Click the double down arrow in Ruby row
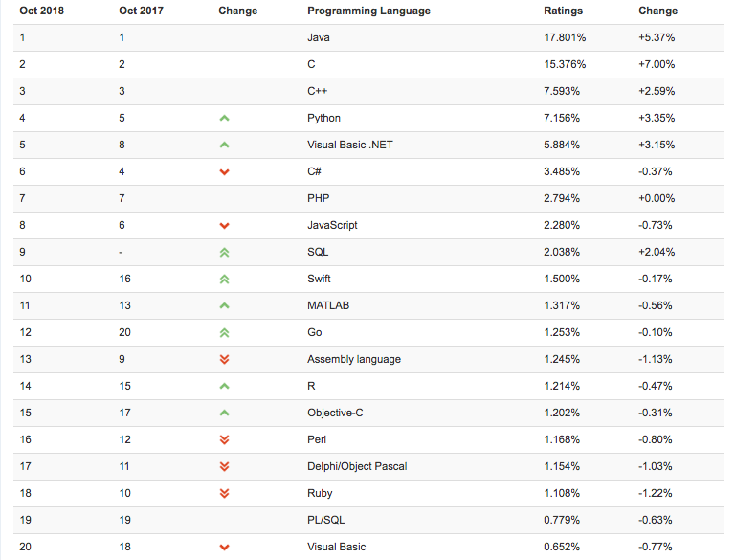This screenshot has width=735, height=560. tap(225, 494)
